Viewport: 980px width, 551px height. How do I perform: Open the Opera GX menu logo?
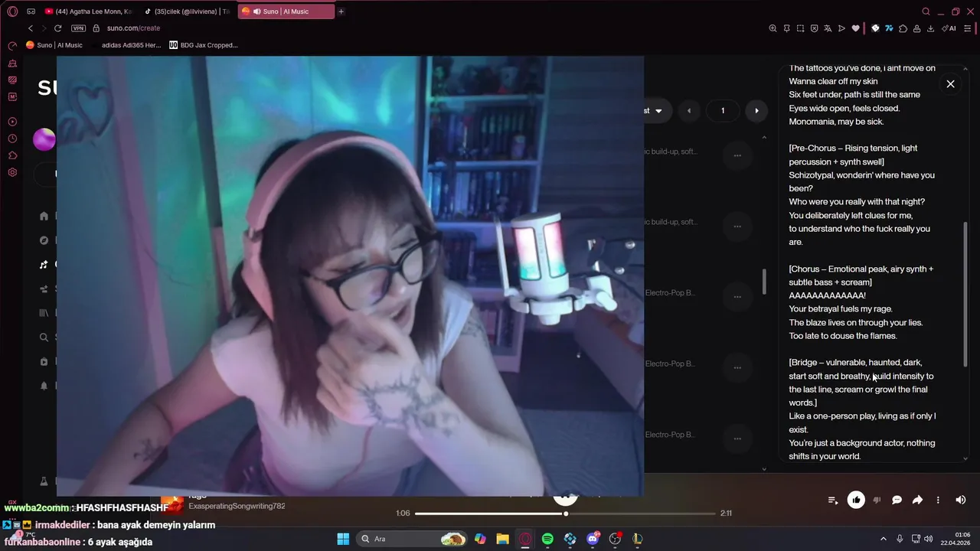tap(12, 11)
